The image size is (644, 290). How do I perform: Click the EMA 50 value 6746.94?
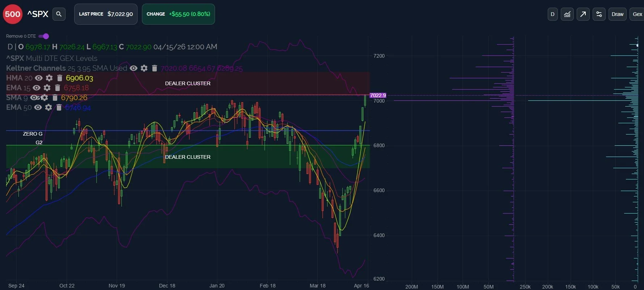[x=78, y=107]
